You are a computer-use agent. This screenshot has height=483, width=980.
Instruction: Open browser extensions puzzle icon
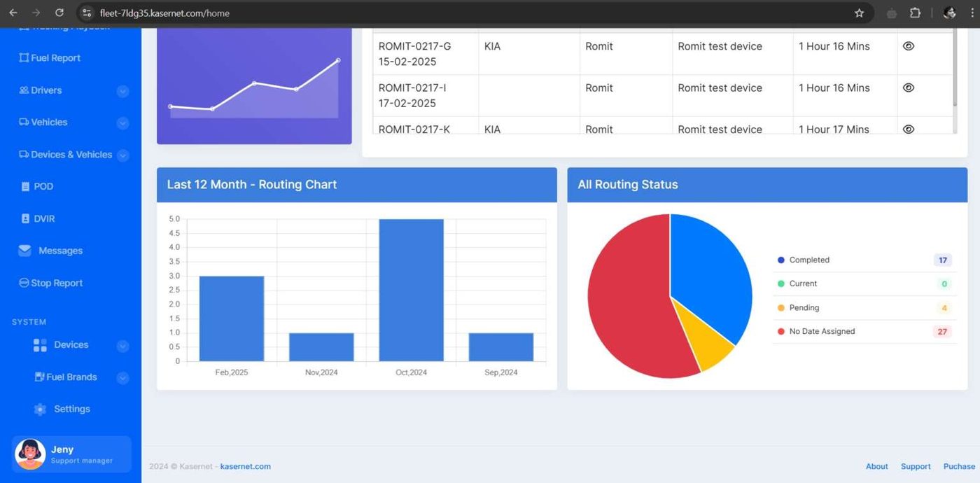tap(915, 13)
